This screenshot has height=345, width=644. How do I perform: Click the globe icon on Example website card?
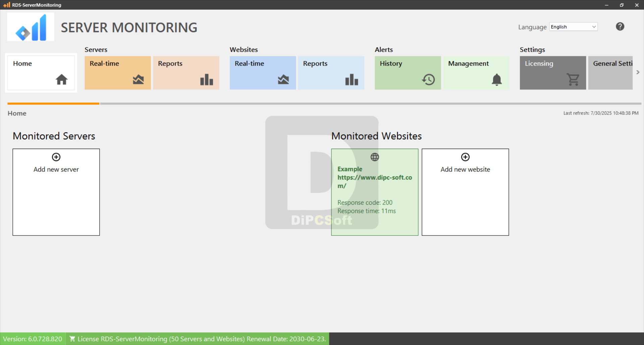click(x=375, y=157)
